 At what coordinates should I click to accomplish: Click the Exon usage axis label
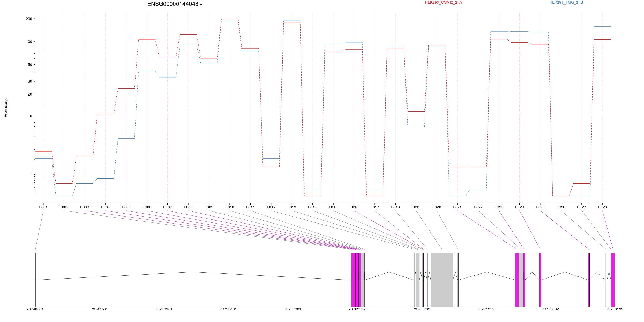tap(6, 107)
